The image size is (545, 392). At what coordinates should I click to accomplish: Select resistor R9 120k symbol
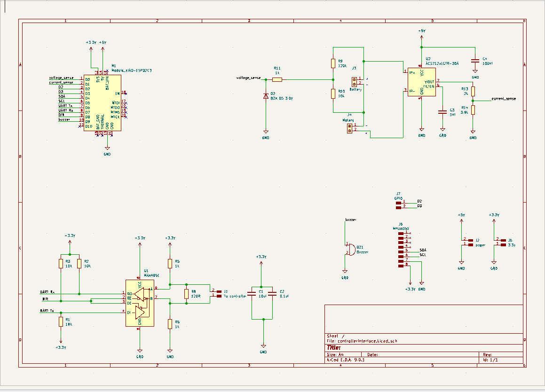[333, 63]
